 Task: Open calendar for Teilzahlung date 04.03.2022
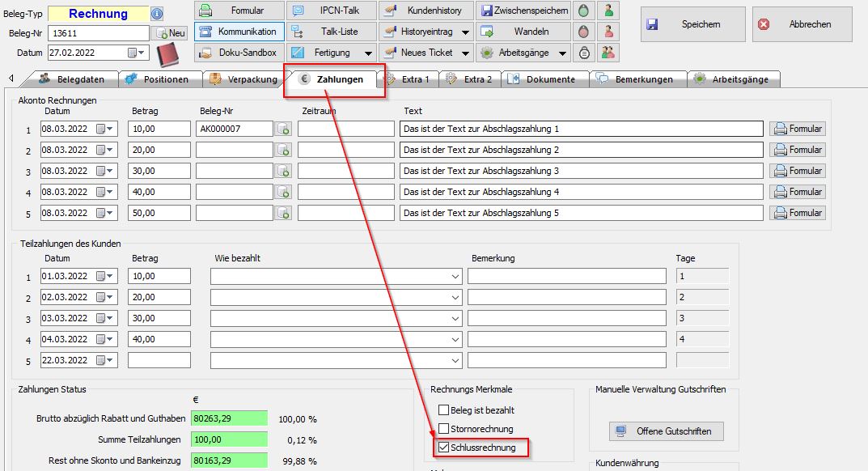pyautogui.click(x=104, y=340)
